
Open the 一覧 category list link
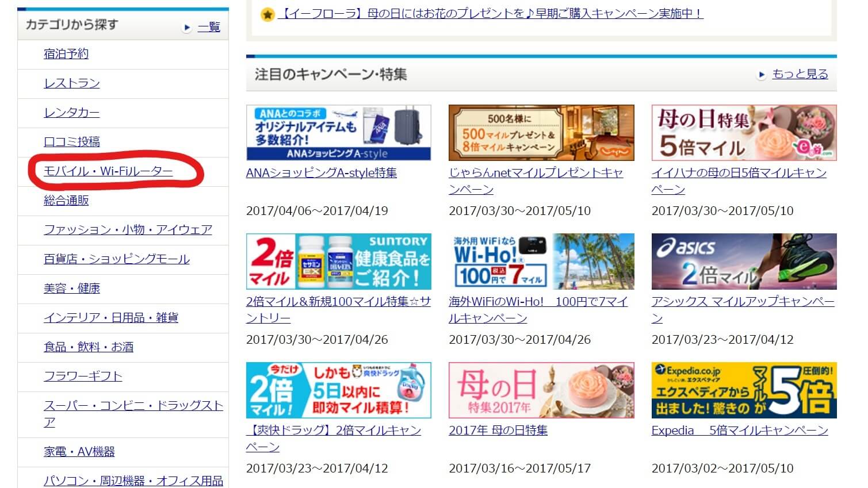(209, 27)
